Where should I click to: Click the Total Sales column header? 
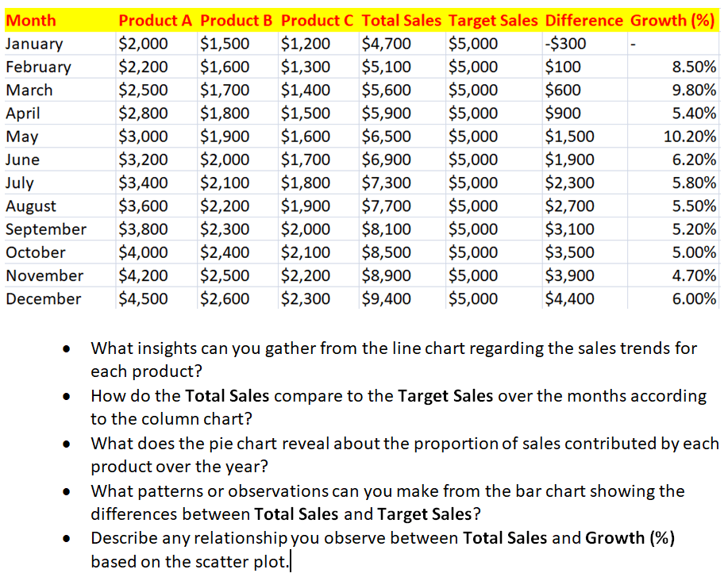point(402,21)
